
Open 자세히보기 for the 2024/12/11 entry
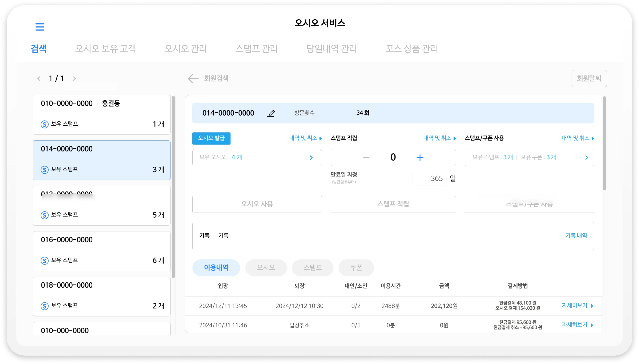click(x=577, y=306)
